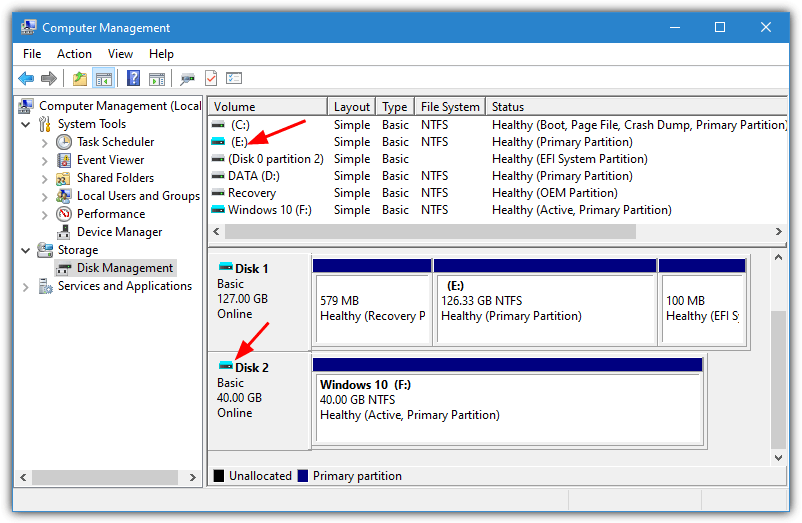Click the Computer Management title bar icon

(x=29, y=27)
